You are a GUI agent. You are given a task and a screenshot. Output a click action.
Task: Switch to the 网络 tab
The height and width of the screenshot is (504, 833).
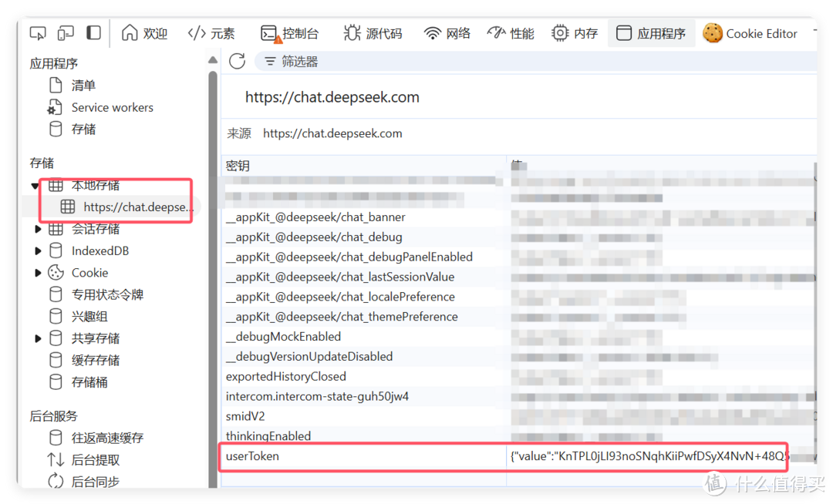point(447,33)
